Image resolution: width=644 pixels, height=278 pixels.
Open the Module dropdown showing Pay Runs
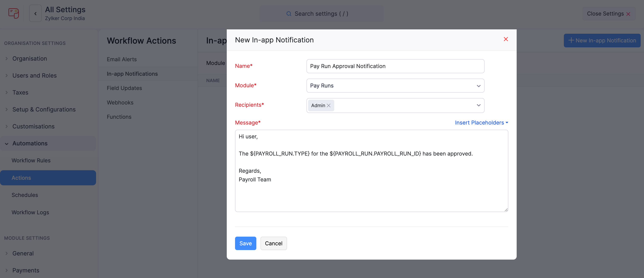coord(395,86)
